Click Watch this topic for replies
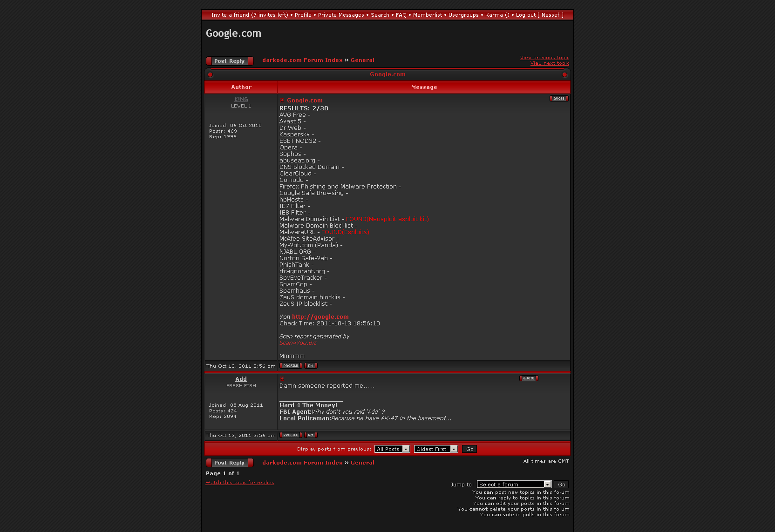Image resolution: width=775 pixels, height=532 pixels. [240, 483]
